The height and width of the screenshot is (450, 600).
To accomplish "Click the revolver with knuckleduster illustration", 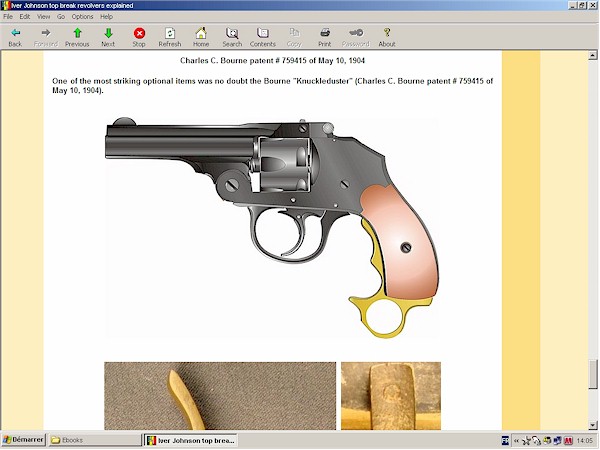I will point(272,228).
